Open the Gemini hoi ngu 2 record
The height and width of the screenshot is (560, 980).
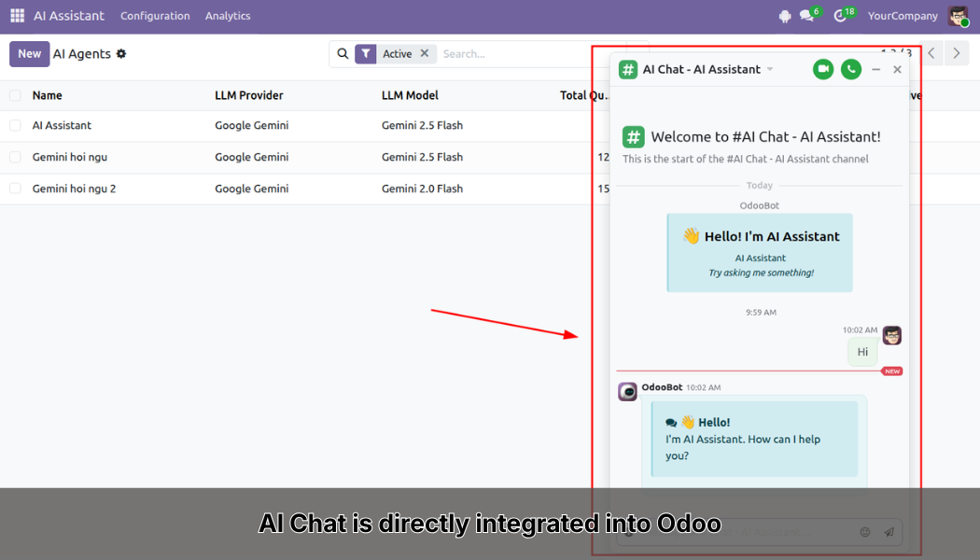coord(75,189)
